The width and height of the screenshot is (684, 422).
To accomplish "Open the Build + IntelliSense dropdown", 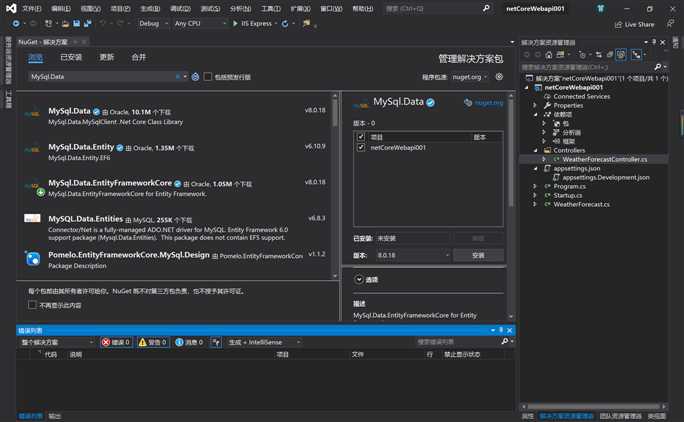I will (264, 342).
